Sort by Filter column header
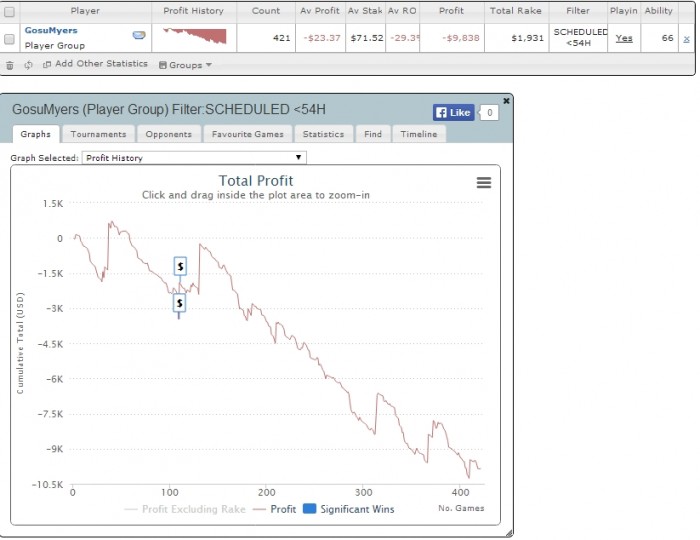This screenshot has width=700, height=540. click(x=578, y=11)
